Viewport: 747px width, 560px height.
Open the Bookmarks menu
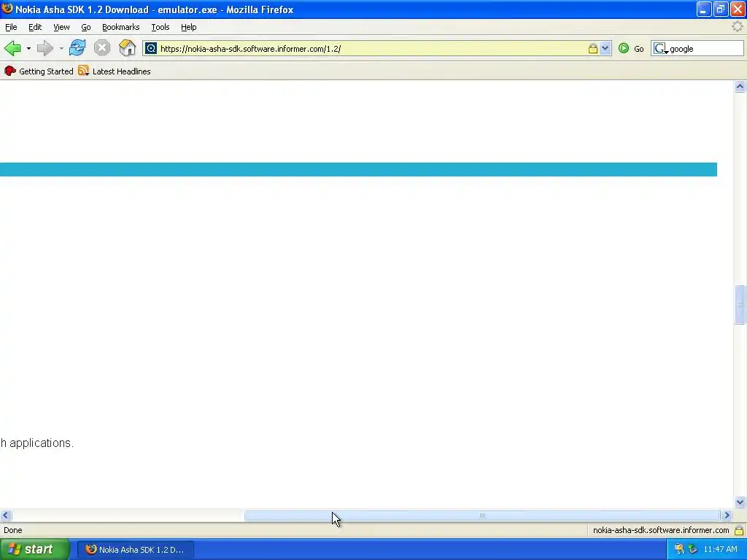click(120, 27)
